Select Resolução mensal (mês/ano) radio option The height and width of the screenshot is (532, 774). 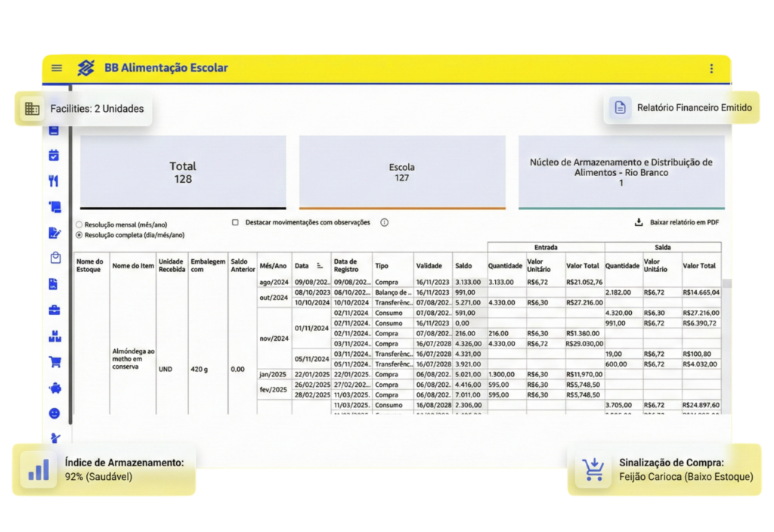[x=79, y=225]
